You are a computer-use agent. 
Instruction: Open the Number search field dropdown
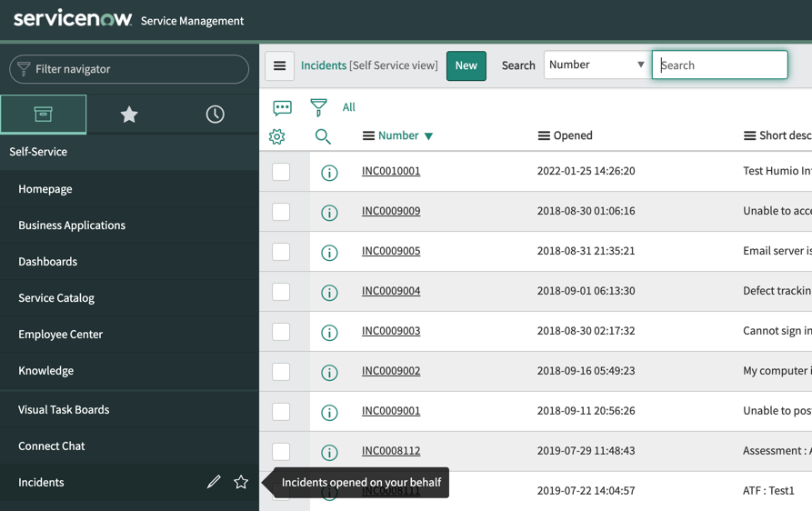coord(596,65)
